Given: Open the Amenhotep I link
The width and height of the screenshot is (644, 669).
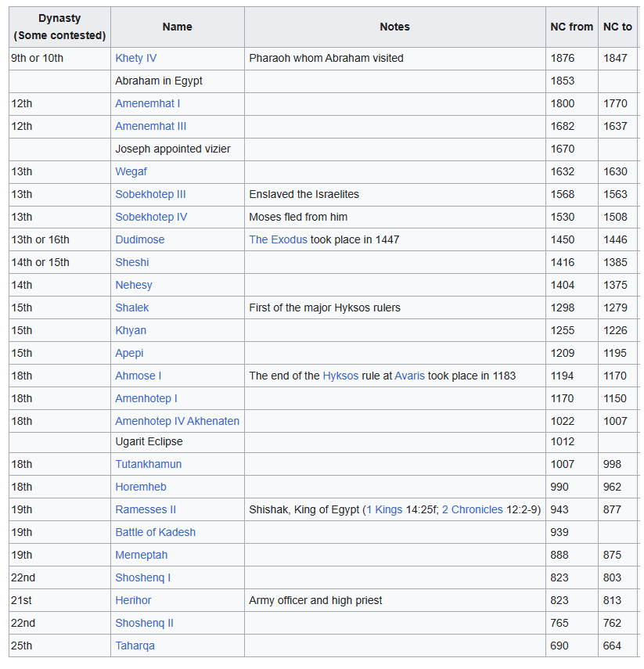Looking at the screenshot, I should coord(146,398).
